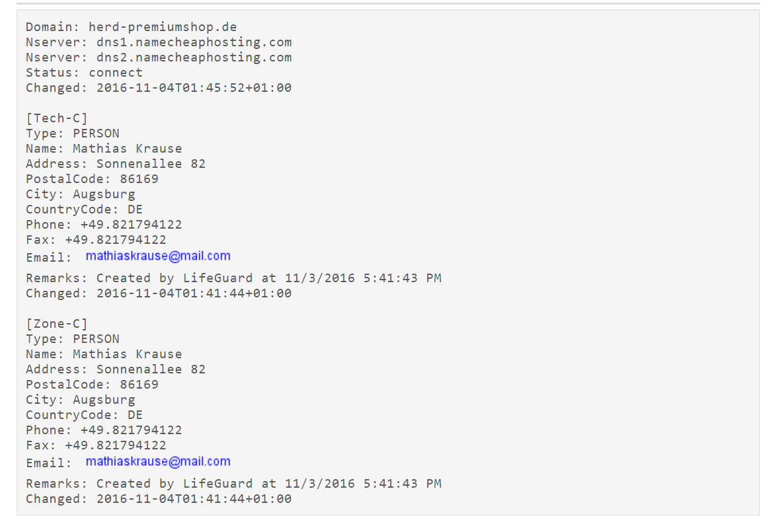
Task: Open the Tech-C mathiaskrause@mail.com email link
Action: (158, 256)
